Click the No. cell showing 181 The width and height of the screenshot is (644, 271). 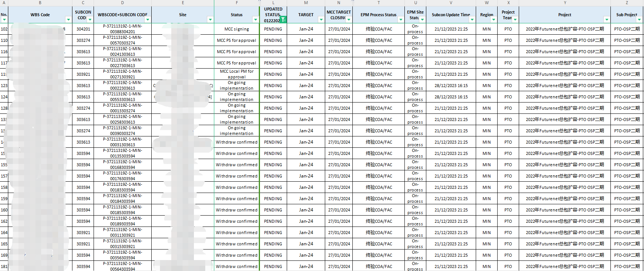click(x=4, y=266)
